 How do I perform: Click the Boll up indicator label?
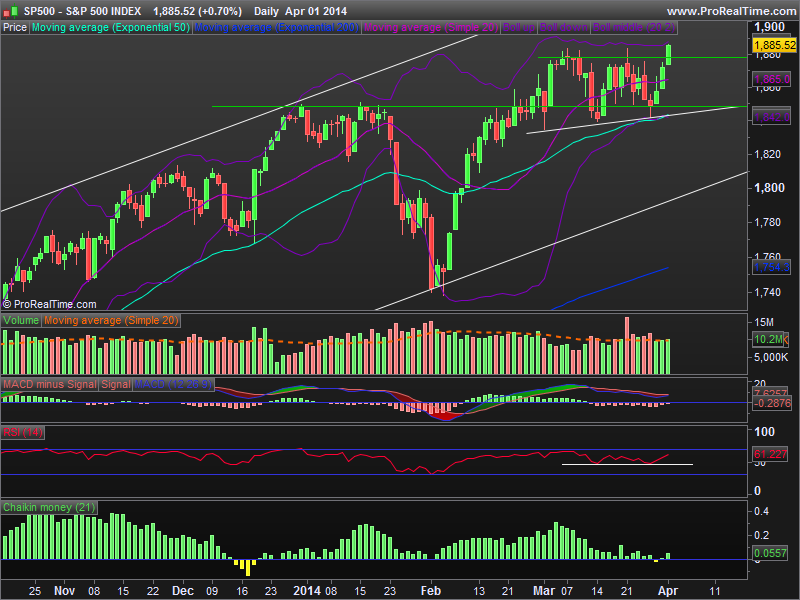(519, 28)
